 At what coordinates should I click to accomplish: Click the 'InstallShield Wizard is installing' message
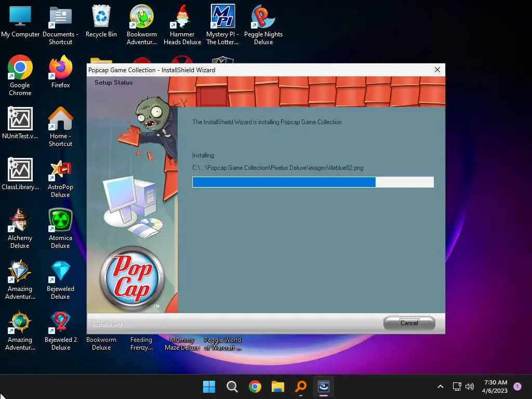pyautogui.click(x=267, y=122)
